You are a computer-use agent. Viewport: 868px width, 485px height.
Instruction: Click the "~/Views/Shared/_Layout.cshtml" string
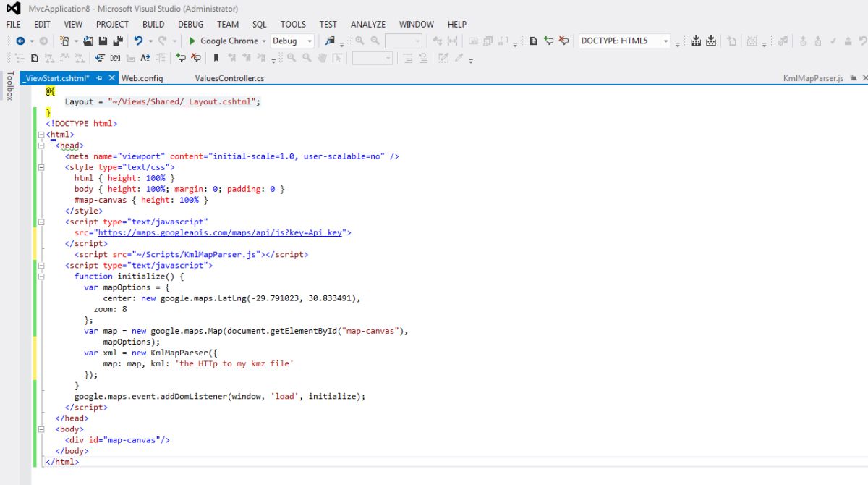pyautogui.click(x=182, y=102)
